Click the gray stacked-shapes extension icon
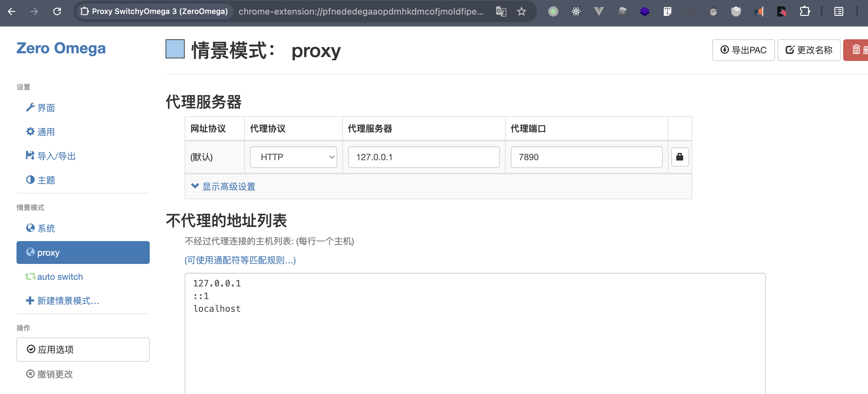Image resolution: width=868 pixels, height=394 pixels. [x=622, y=11]
